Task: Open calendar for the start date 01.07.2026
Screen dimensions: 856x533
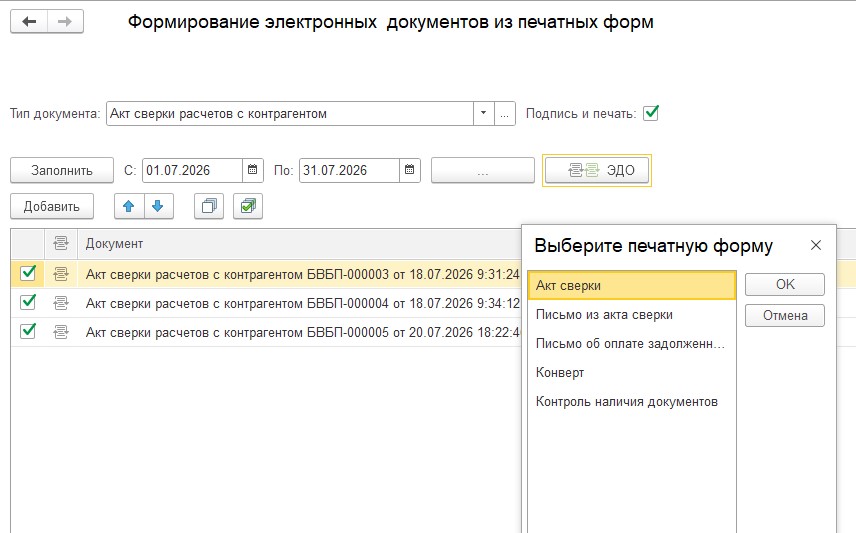Action: (252, 170)
